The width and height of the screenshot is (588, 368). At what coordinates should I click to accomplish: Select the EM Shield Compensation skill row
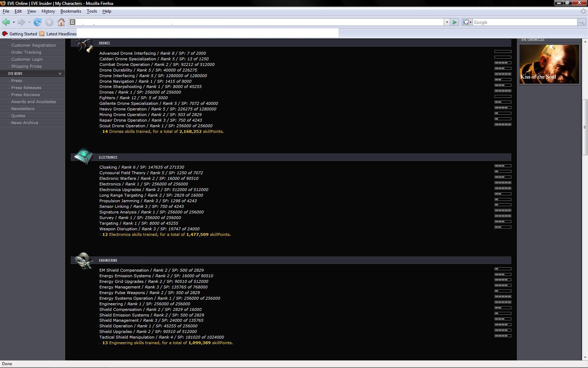[152, 270]
